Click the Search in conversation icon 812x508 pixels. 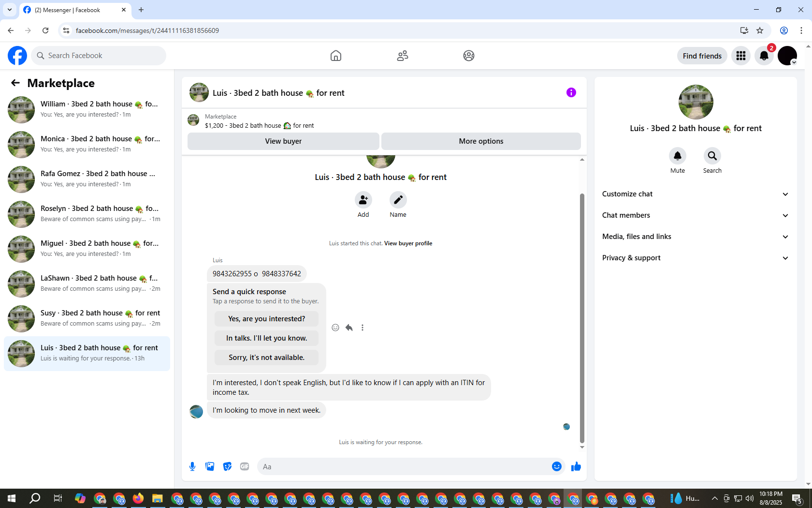pos(712,156)
